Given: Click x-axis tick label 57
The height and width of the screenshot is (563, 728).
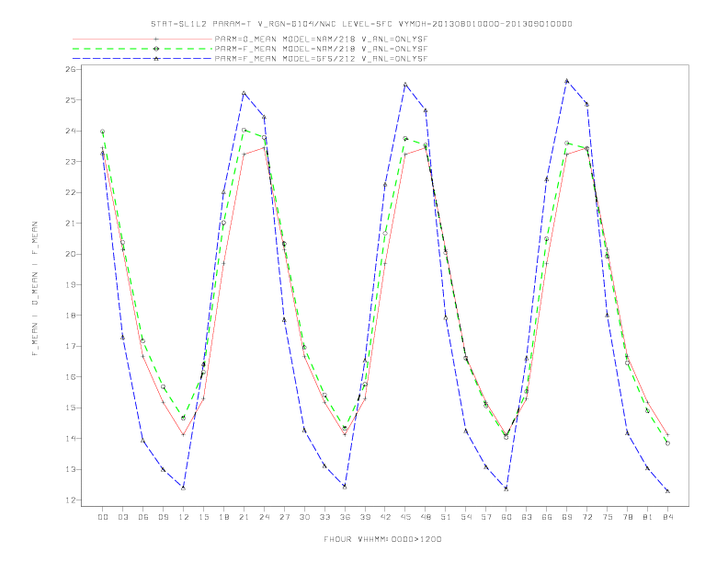Looking at the screenshot, I should tap(486, 517).
